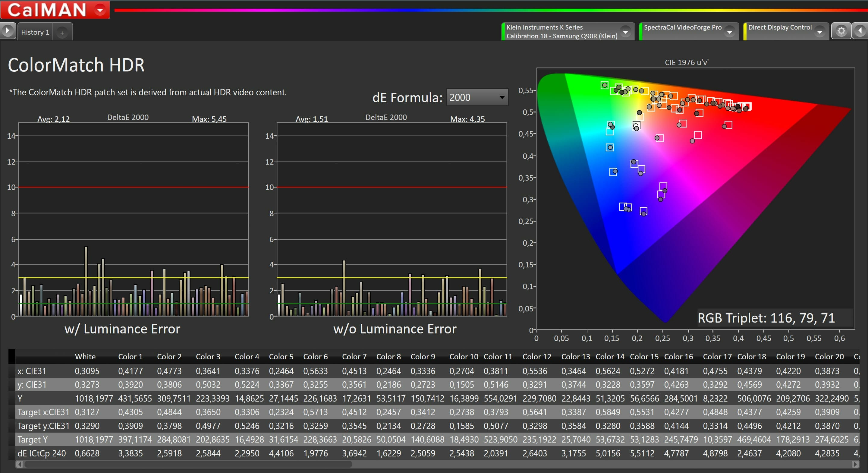This screenshot has height=473, width=868.
Task: Open the Direct Display Control dropdown
Action: [x=819, y=32]
